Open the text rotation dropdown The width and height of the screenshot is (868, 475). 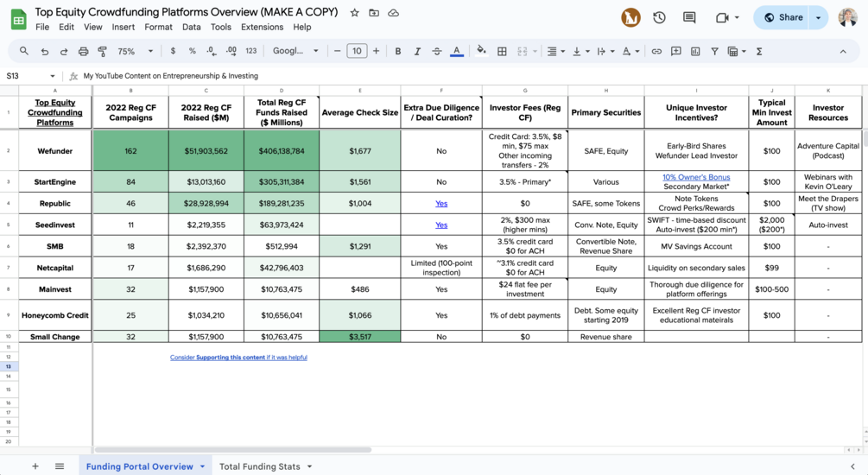(x=630, y=51)
